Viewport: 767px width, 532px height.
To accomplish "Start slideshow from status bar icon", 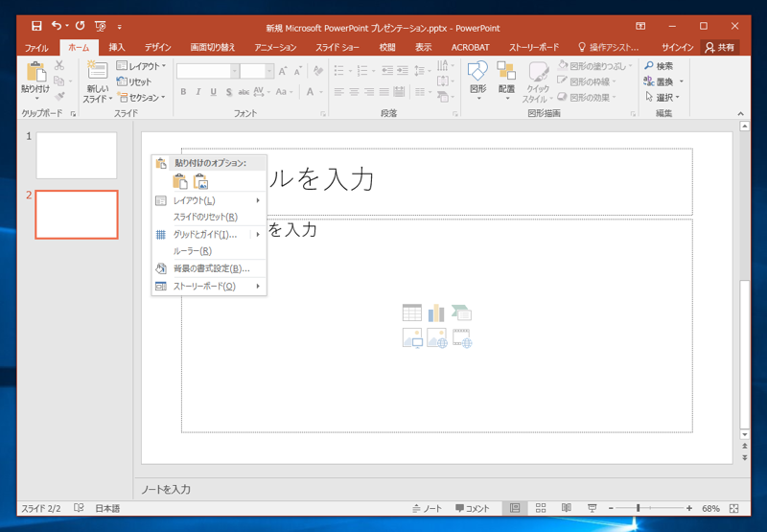I will click(592, 508).
